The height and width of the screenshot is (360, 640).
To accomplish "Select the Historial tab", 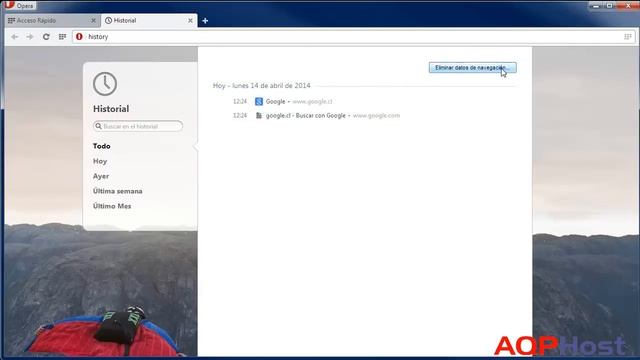I will coord(149,20).
